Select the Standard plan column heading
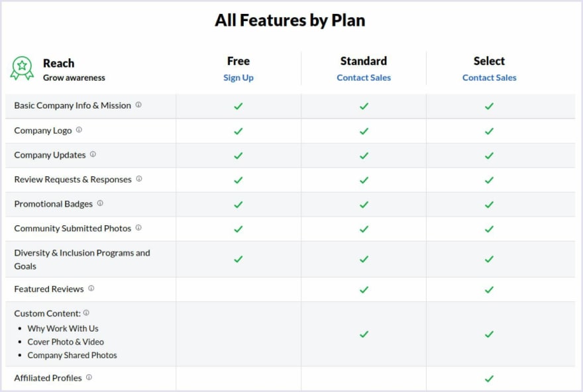 (364, 61)
